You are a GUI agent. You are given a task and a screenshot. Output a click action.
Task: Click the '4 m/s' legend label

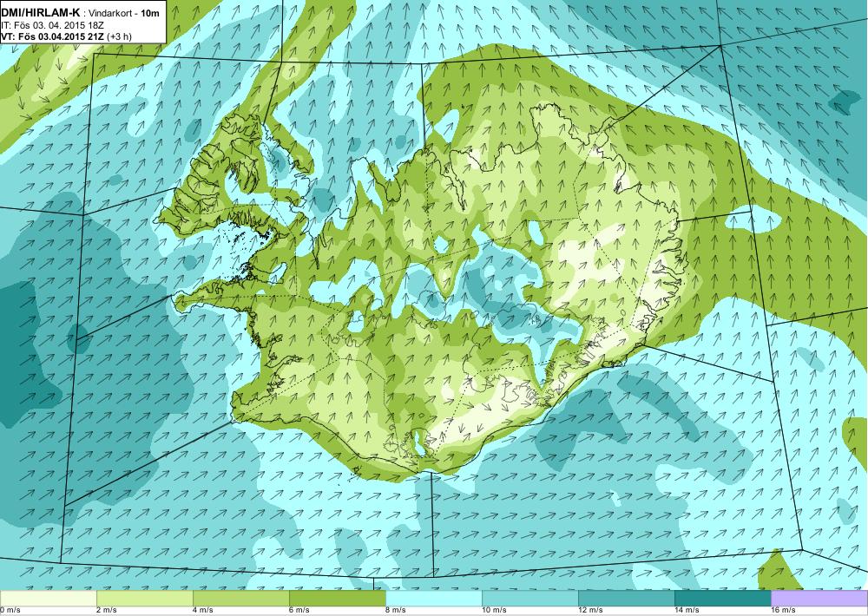[203, 611]
